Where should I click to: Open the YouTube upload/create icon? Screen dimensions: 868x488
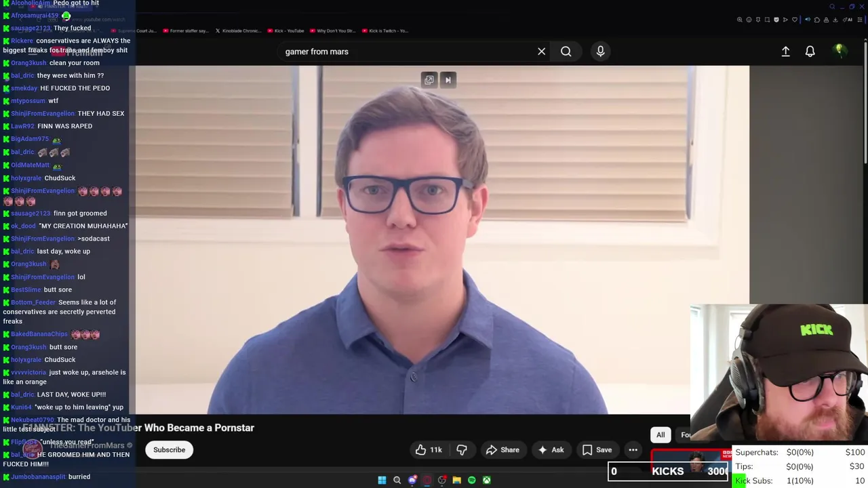click(x=785, y=52)
